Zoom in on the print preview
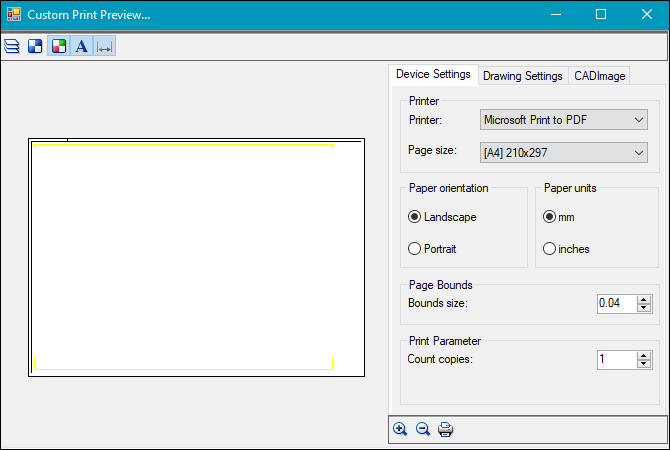670x450 pixels. pyautogui.click(x=400, y=429)
